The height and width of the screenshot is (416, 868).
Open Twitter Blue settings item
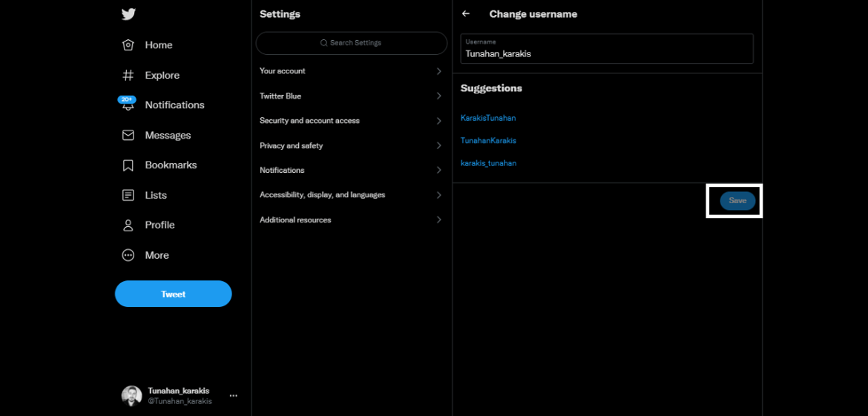(x=351, y=96)
